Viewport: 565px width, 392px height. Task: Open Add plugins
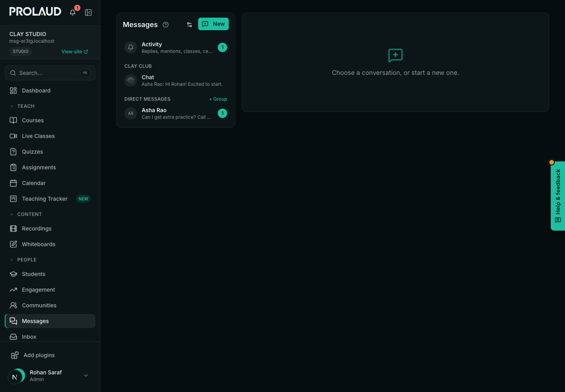pyautogui.click(x=50, y=355)
